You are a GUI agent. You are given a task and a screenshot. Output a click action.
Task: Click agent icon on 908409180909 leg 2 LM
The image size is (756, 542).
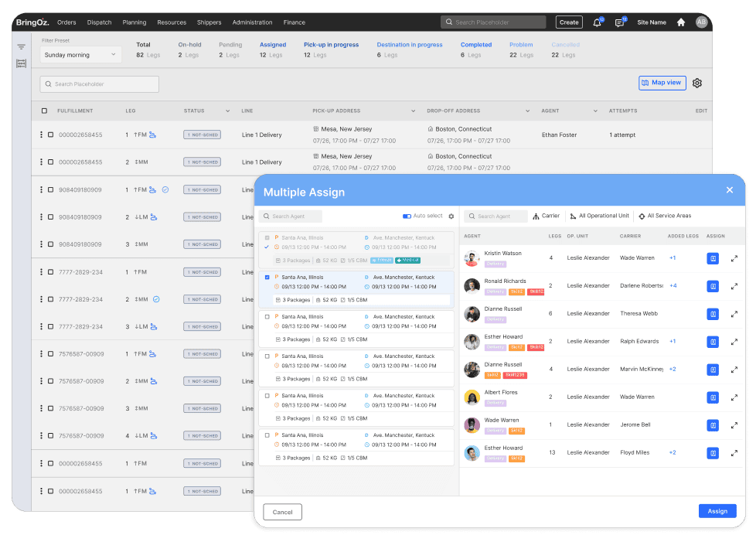click(x=153, y=217)
